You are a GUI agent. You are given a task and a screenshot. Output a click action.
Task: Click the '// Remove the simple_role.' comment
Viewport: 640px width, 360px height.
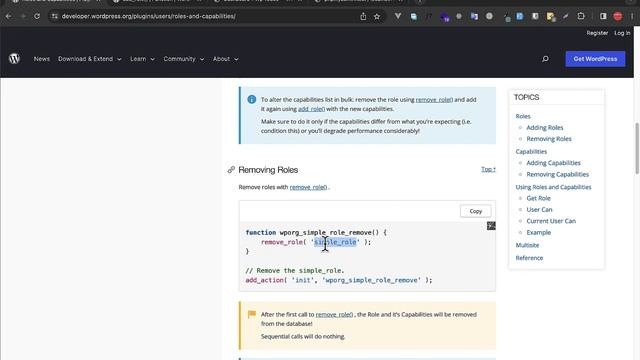coord(295,271)
